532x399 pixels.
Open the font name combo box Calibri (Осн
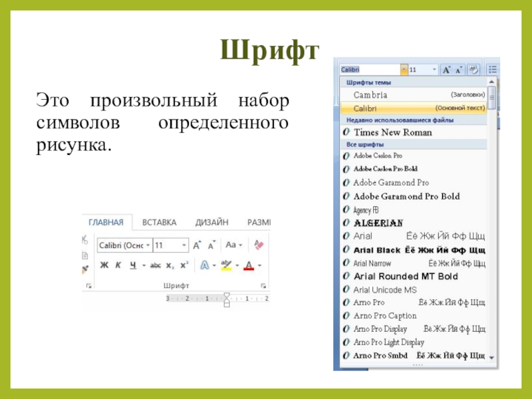coord(125,245)
